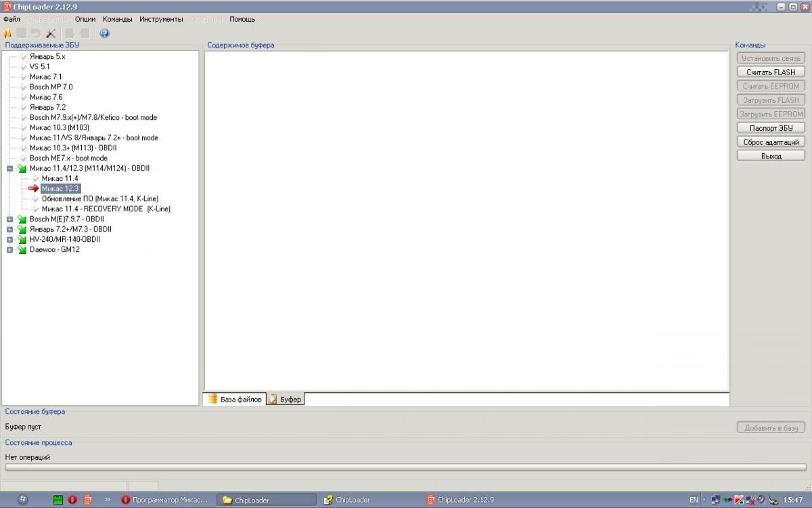Screen dimensions: 812x508
Task: Click the EN language indicator in tray
Action: pos(694,500)
